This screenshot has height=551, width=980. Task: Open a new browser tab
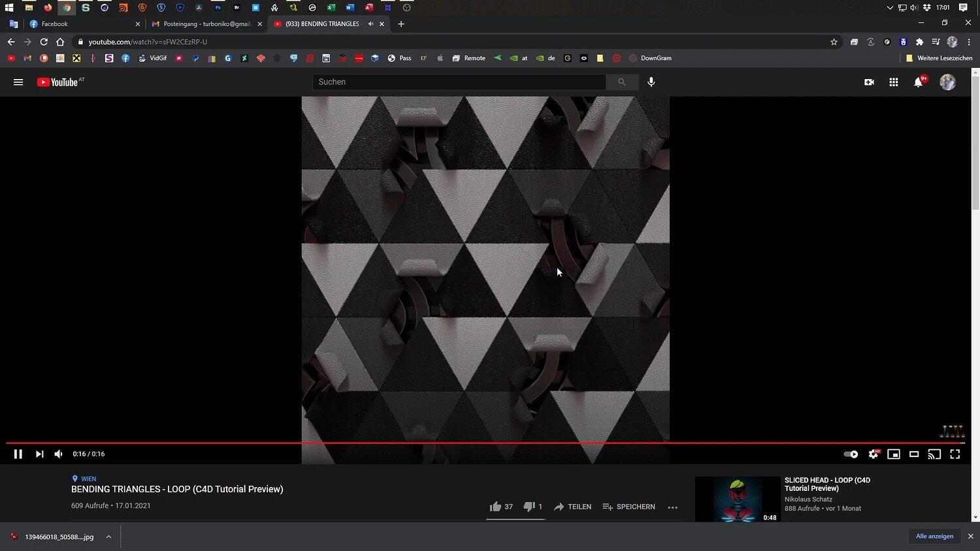point(401,24)
